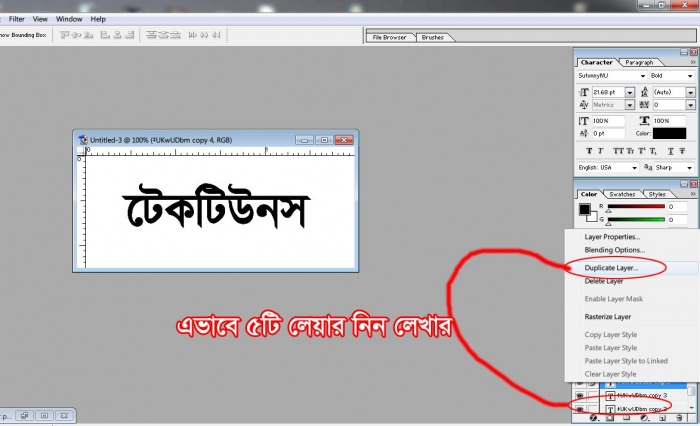Toggle Underline in Character panel

point(671,151)
